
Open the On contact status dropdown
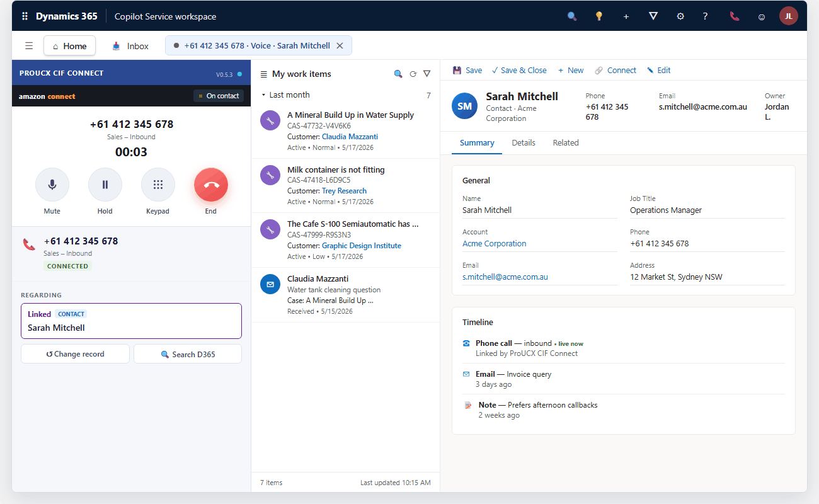(x=219, y=96)
